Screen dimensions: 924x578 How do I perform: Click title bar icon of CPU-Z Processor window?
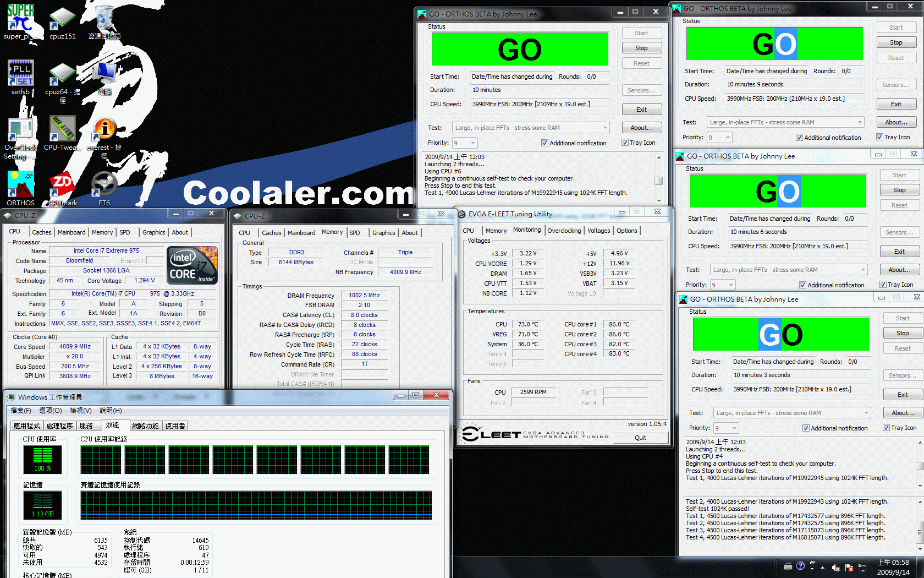[x=9, y=216]
